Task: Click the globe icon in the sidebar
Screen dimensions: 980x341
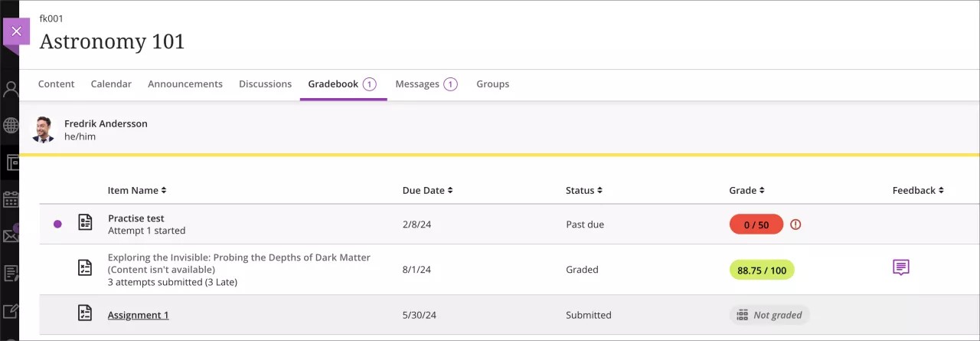Action: pos(11,126)
